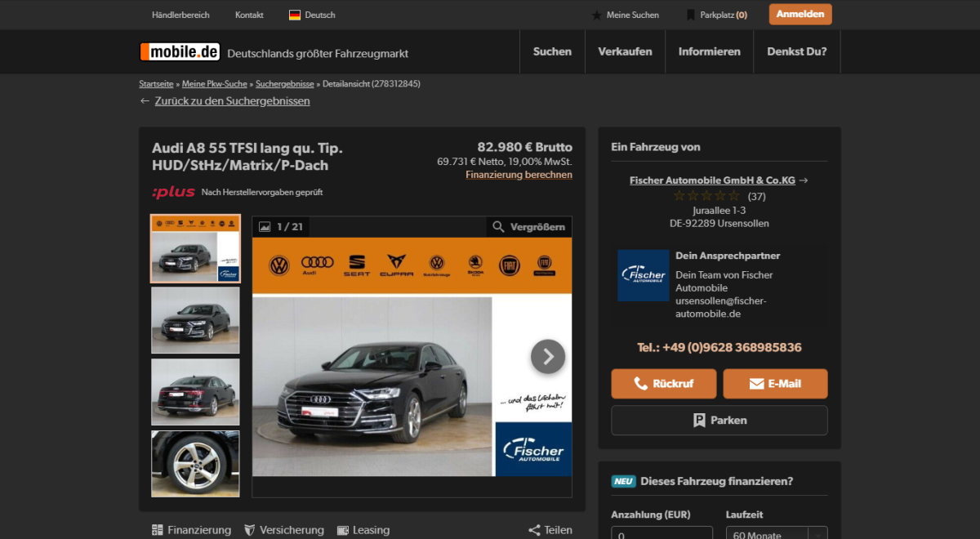This screenshot has width=980, height=539.
Task: Advance gallery with the next arrow
Action: click(548, 356)
